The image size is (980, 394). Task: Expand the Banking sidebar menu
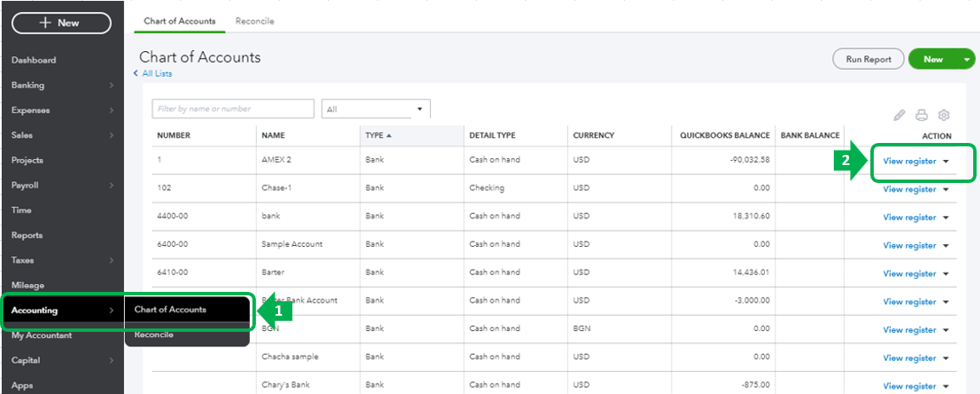[x=62, y=85]
